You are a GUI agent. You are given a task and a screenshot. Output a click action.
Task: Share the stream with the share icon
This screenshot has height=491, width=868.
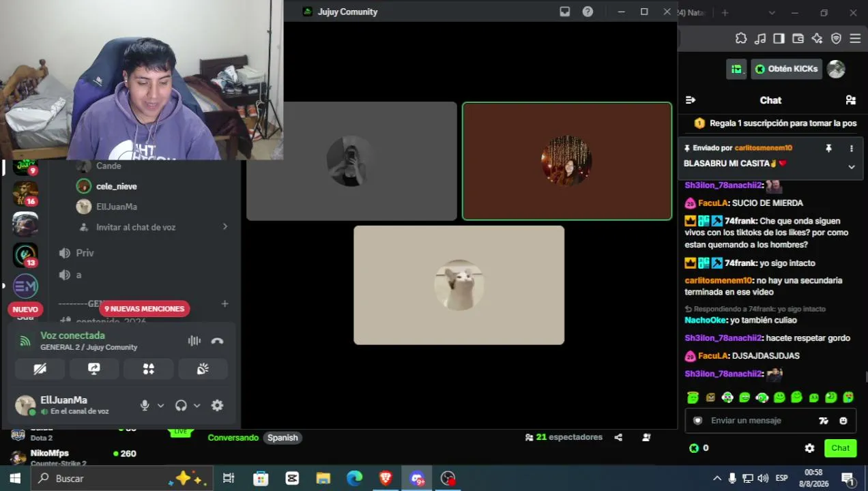pyautogui.click(x=618, y=437)
